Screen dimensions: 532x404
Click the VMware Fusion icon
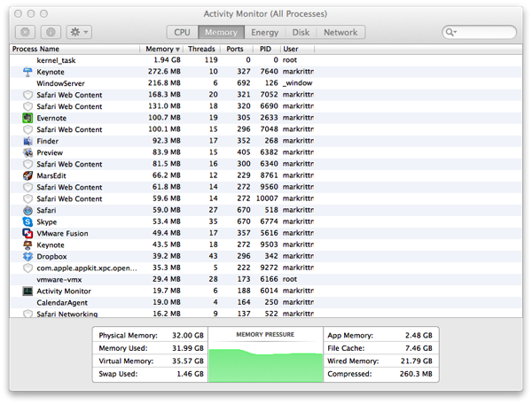[x=27, y=233]
